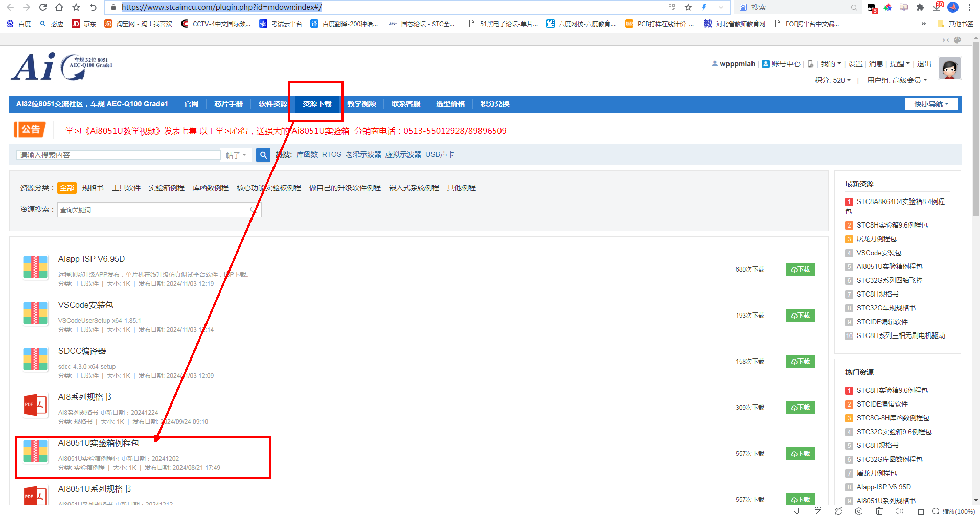The image size is (980, 517).
Task: Expand the 积分: 520 points dropdown
Action: 833,80
